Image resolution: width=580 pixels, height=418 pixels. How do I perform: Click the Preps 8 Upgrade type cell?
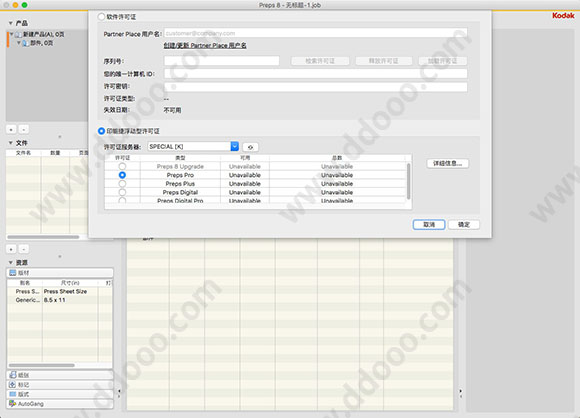click(x=180, y=166)
